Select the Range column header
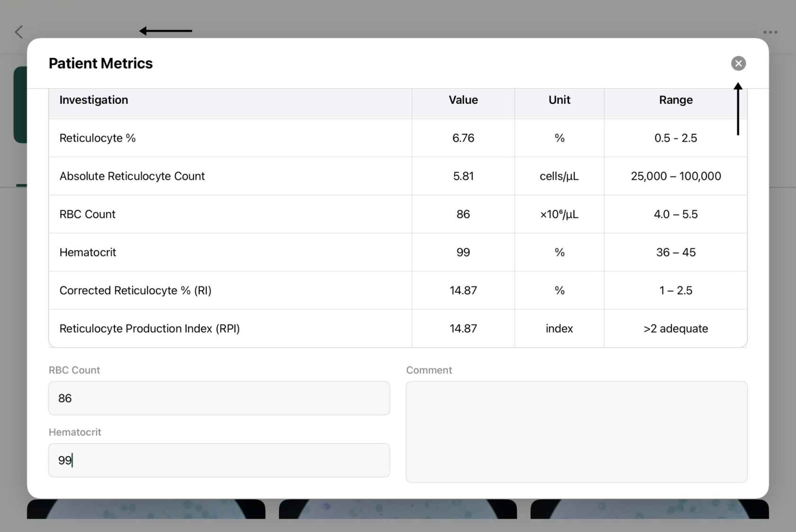 (676, 100)
